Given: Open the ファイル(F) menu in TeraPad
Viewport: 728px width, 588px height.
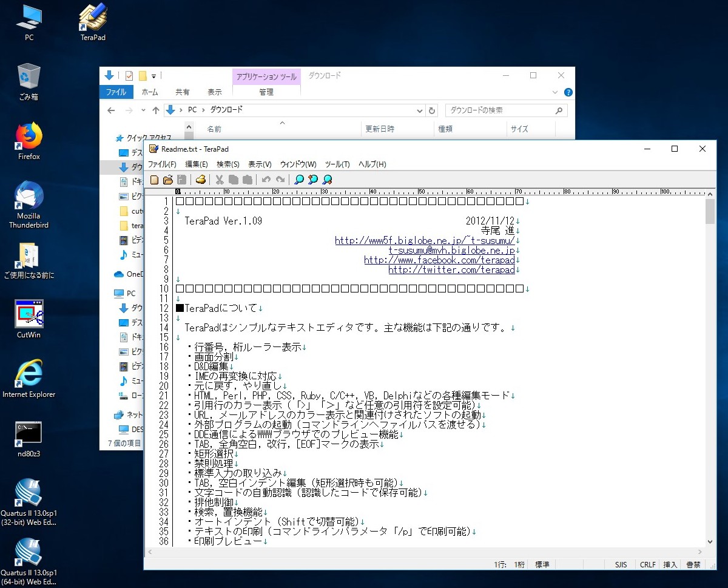Looking at the screenshot, I should point(162,164).
